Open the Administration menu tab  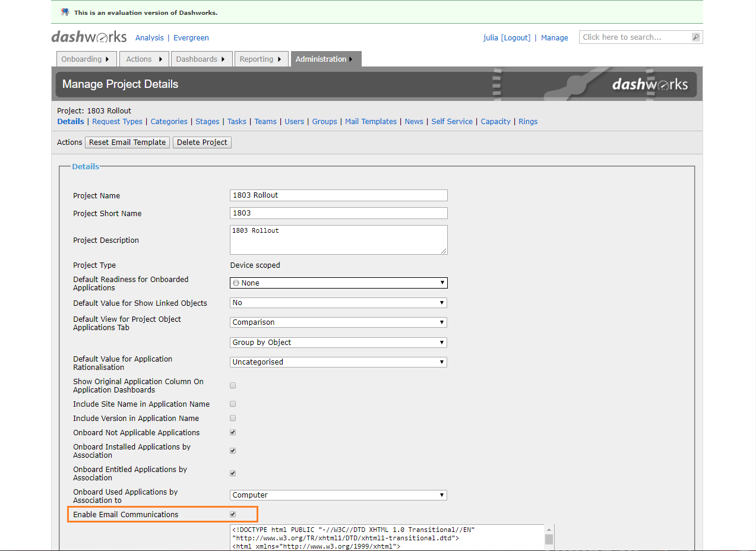tap(325, 59)
